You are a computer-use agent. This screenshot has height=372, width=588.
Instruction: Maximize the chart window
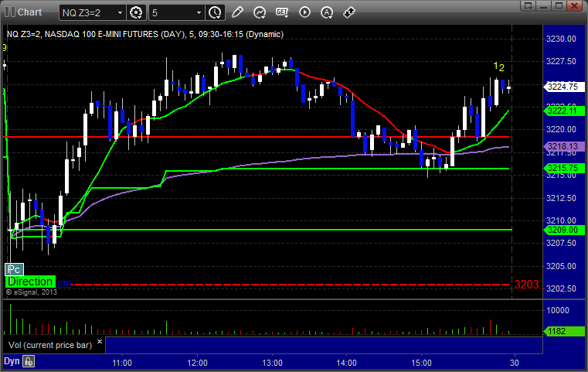(x=559, y=5)
